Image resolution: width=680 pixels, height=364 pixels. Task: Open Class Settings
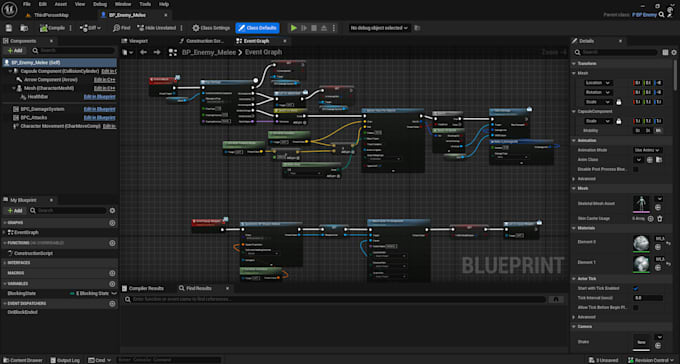point(211,28)
